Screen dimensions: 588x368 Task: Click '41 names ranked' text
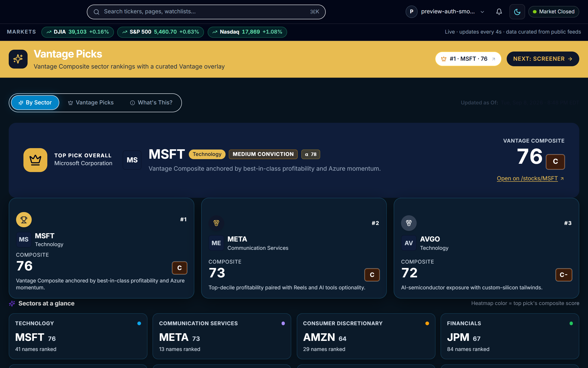(36, 349)
